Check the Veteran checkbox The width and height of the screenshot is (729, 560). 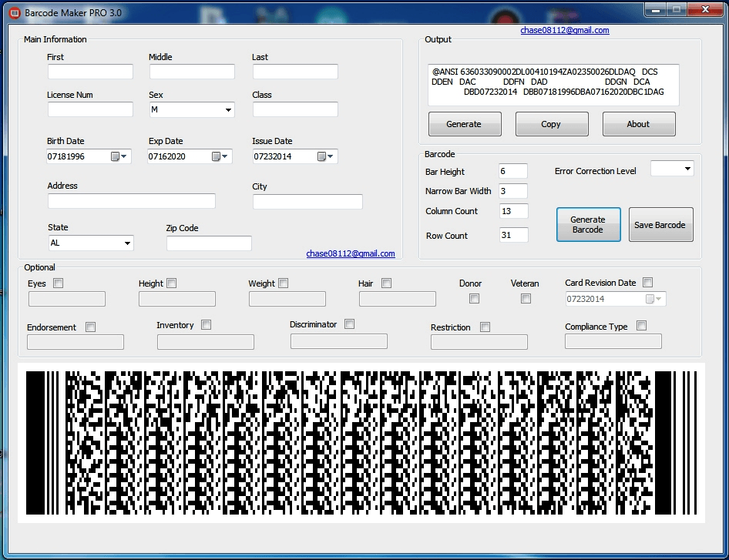click(526, 299)
